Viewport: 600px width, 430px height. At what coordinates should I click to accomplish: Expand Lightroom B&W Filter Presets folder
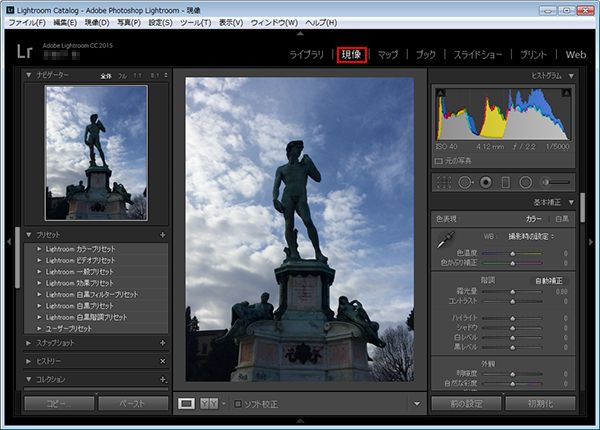[39, 295]
